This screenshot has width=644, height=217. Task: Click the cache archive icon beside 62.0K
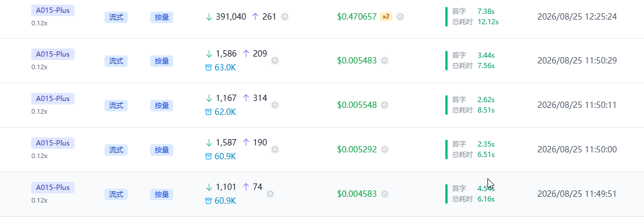click(209, 112)
